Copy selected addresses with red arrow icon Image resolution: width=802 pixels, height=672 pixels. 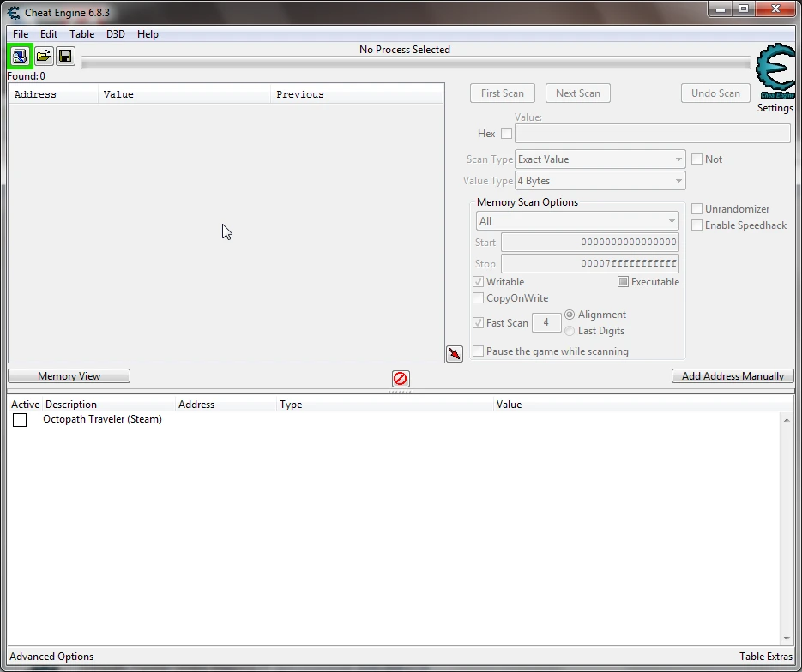click(x=455, y=354)
